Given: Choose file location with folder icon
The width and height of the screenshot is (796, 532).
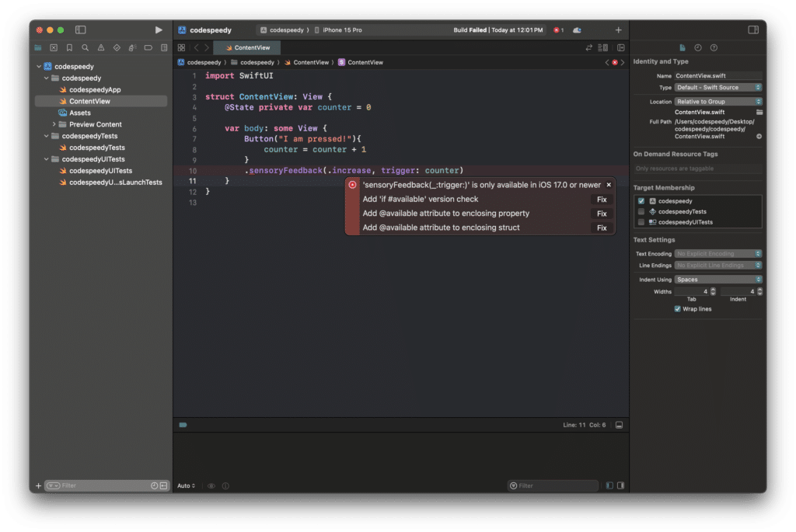Looking at the screenshot, I should click(759, 112).
